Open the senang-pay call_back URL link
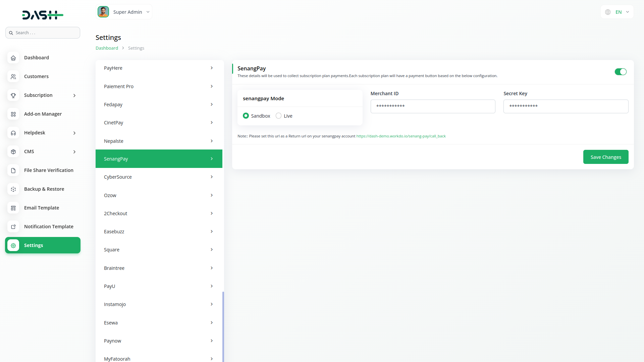The image size is (644, 362). [x=401, y=136]
